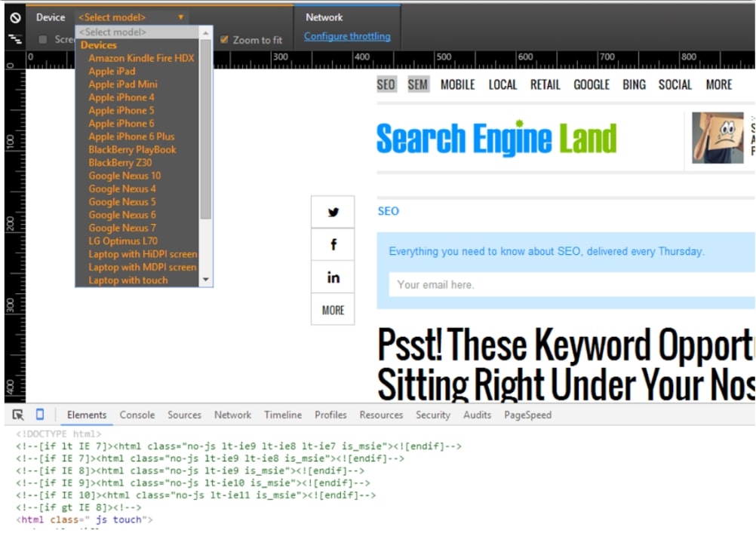Select Apple iPhone 6 Plus device

[131, 136]
